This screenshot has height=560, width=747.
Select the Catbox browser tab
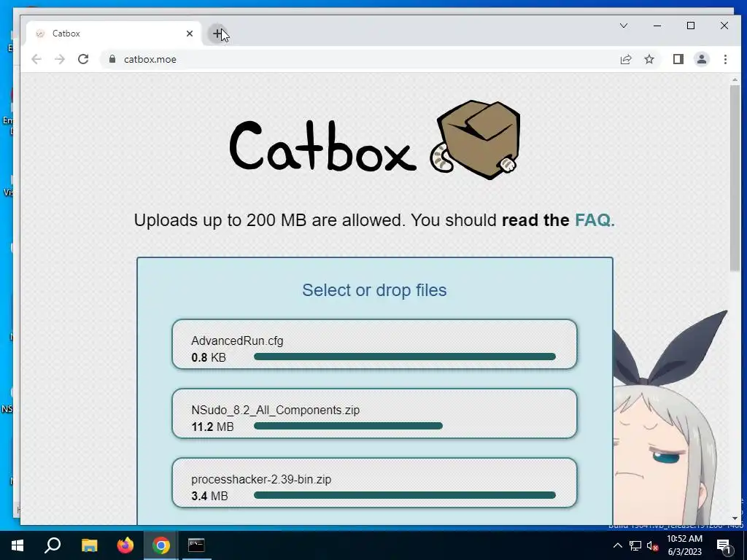pos(115,34)
